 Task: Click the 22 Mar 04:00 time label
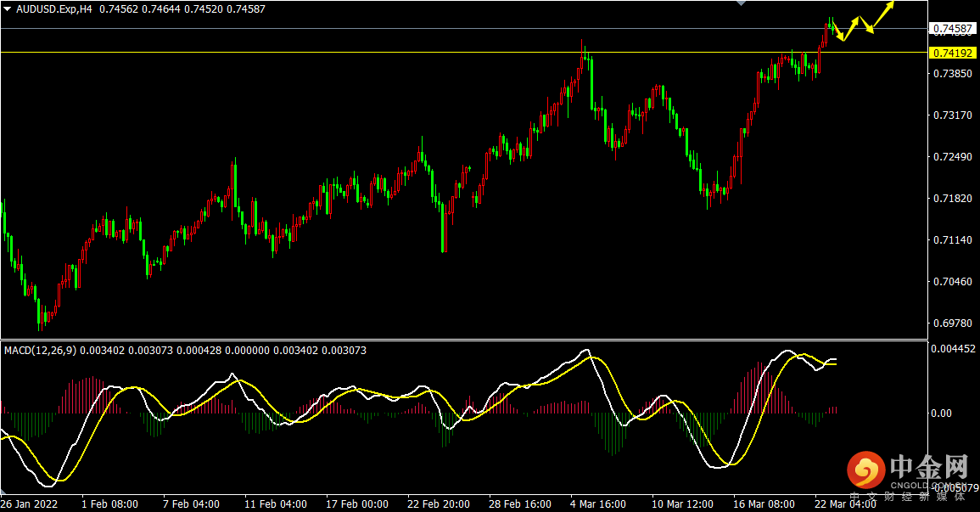845,504
